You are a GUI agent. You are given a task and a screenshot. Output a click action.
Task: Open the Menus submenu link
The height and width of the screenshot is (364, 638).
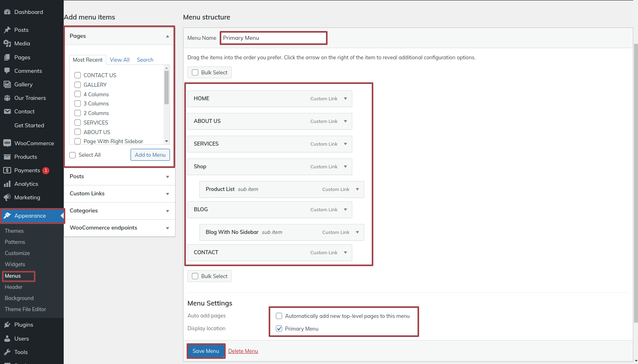[x=13, y=276]
